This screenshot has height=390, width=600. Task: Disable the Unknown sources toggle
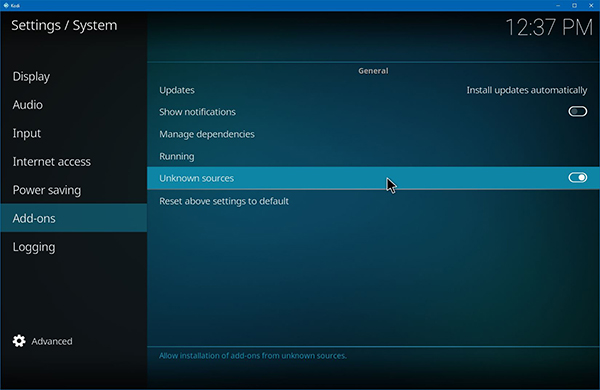pos(577,178)
